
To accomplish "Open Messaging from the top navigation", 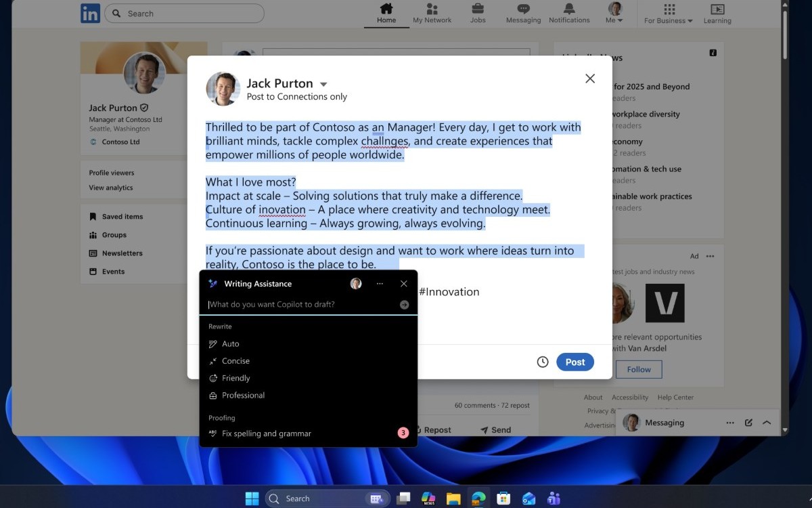I will [522, 14].
